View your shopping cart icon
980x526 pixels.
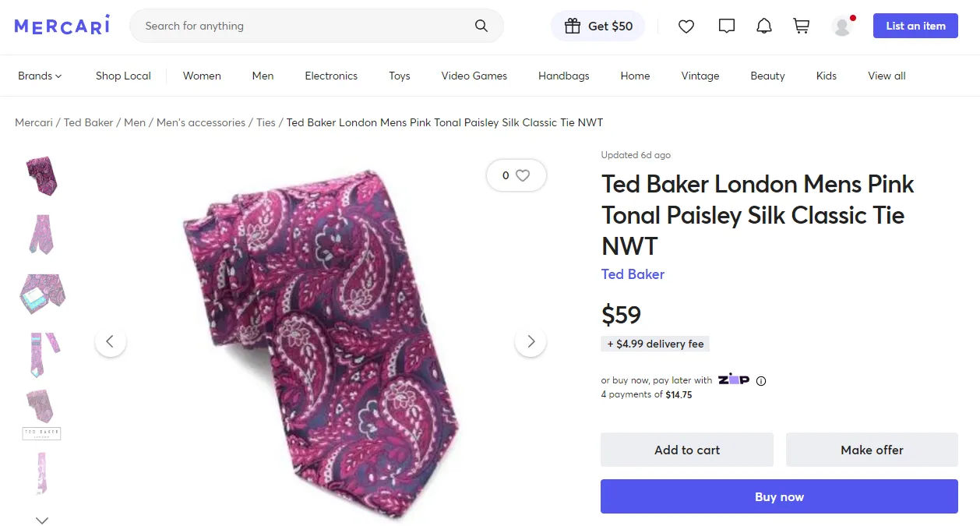[801, 25]
